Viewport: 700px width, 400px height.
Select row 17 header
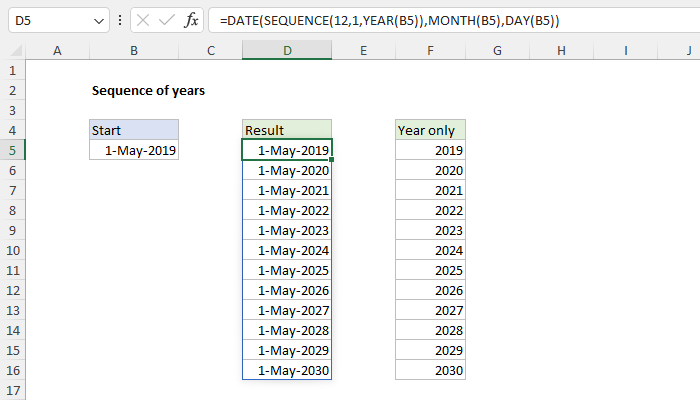click(x=12, y=390)
